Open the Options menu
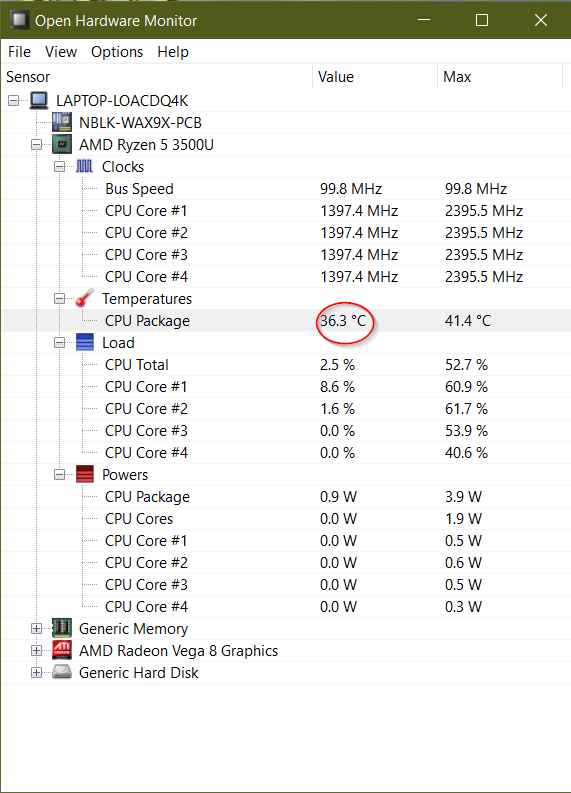The width and height of the screenshot is (571, 793). pos(117,52)
